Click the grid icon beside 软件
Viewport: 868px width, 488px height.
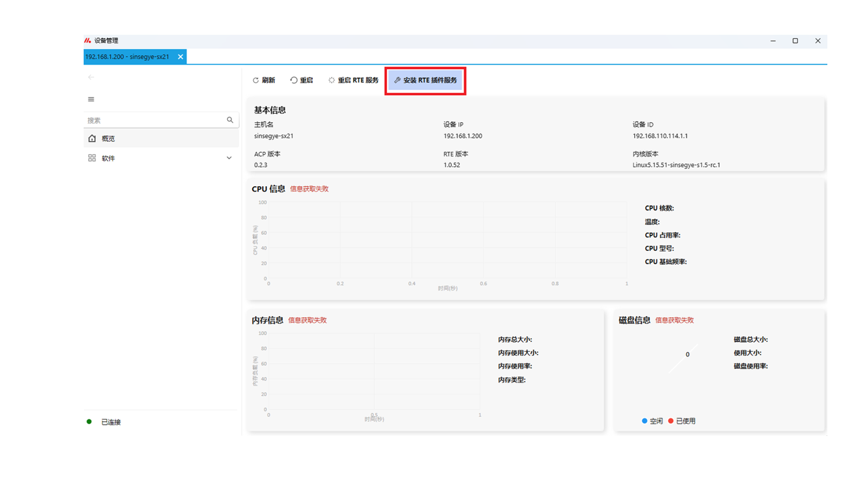point(92,158)
